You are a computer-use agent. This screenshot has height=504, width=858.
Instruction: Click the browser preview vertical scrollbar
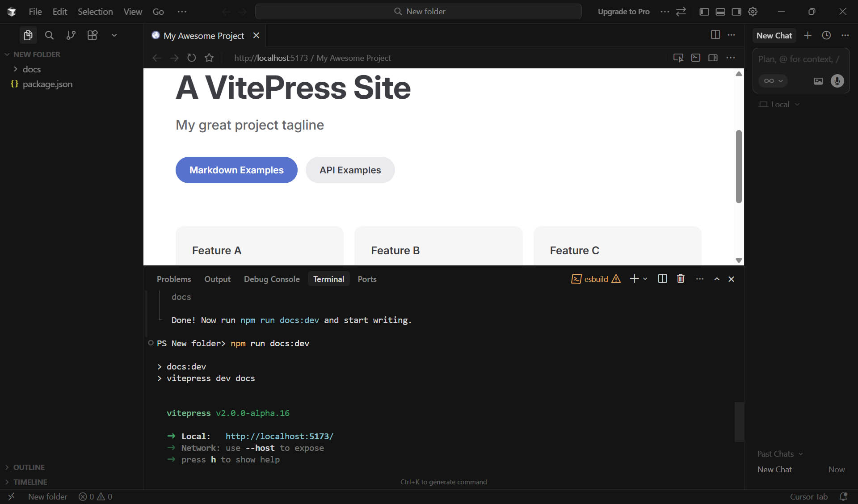coord(739,166)
